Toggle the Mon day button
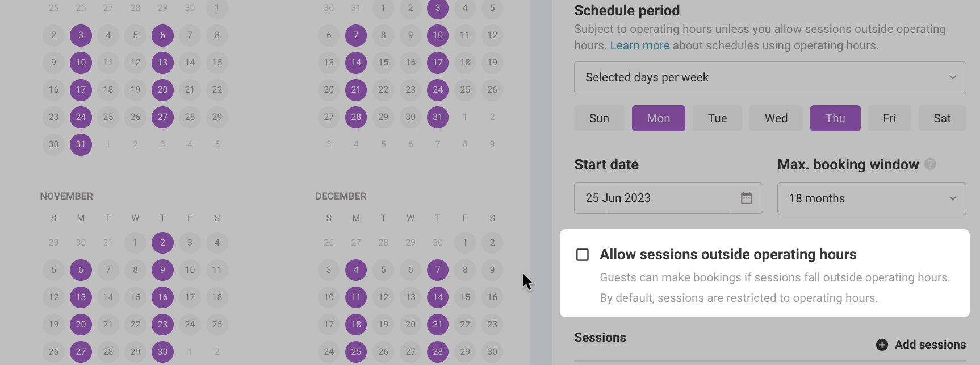Viewport: 980px width, 365px height. coord(659,118)
